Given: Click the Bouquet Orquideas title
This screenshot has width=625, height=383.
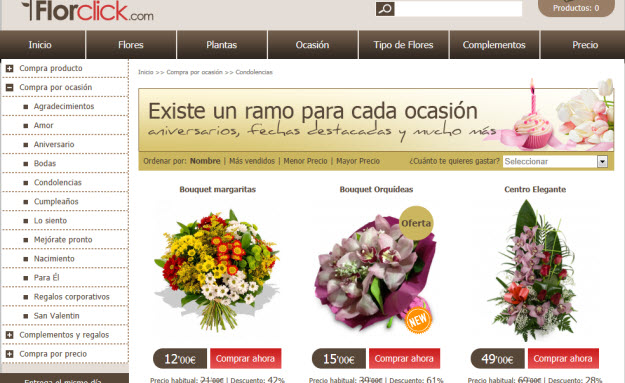Looking at the screenshot, I should pos(376,189).
